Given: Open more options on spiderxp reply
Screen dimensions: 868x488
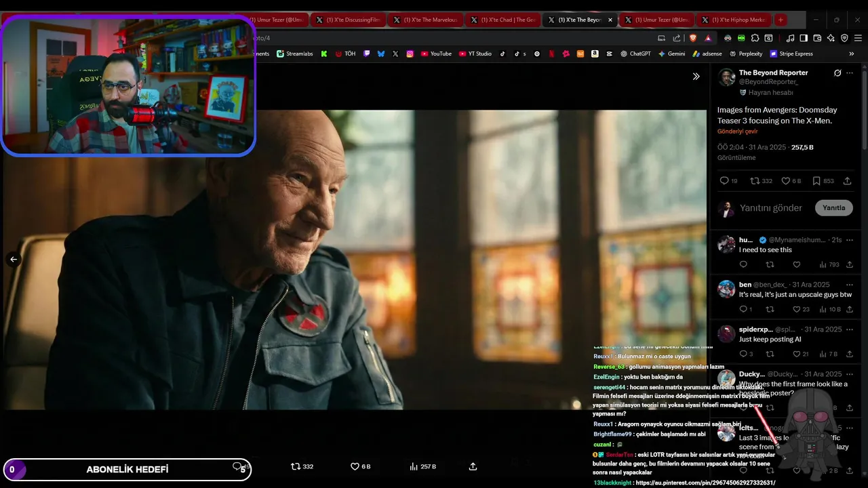Looking at the screenshot, I should pyautogui.click(x=849, y=329).
